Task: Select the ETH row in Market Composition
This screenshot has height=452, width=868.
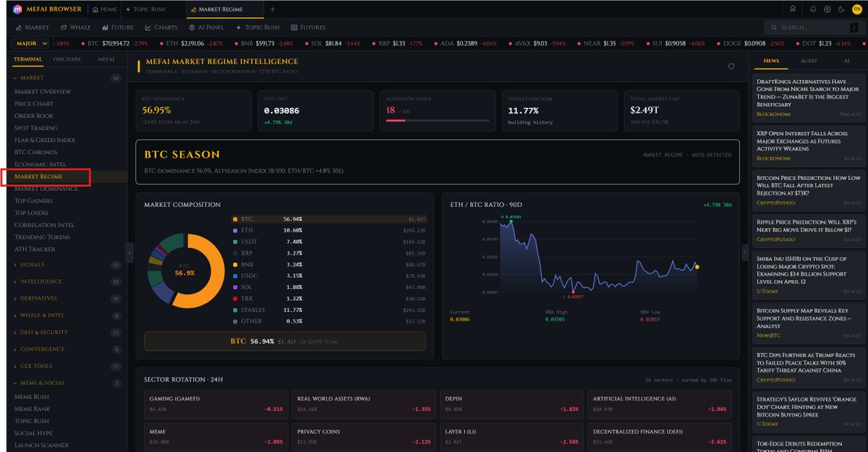Action: pos(331,231)
